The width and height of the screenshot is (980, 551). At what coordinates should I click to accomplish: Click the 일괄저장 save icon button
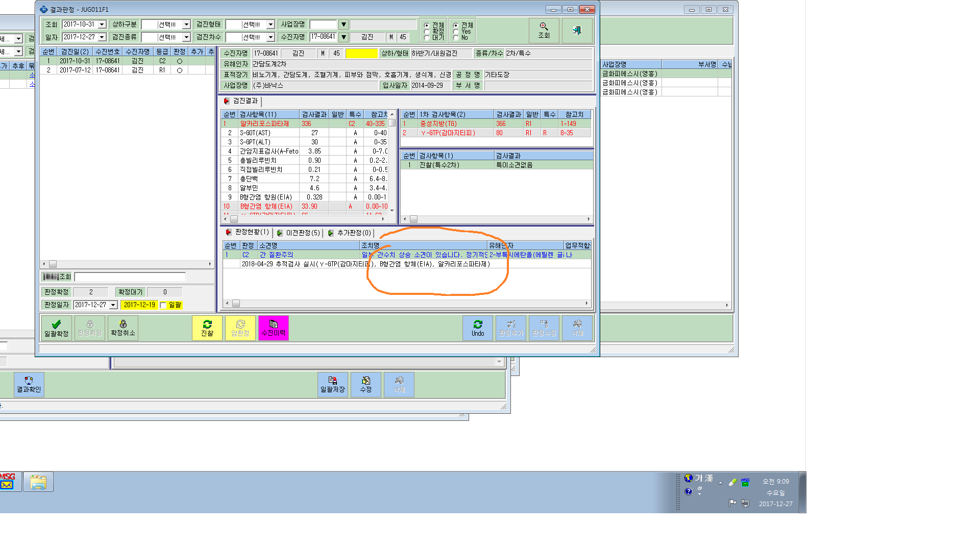click(x=333, y=385)
